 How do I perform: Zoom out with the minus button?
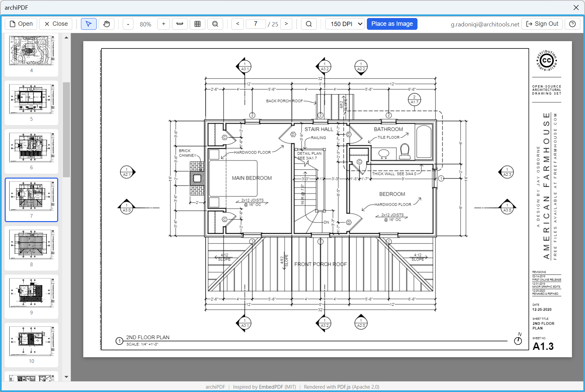tap(128, 24)
